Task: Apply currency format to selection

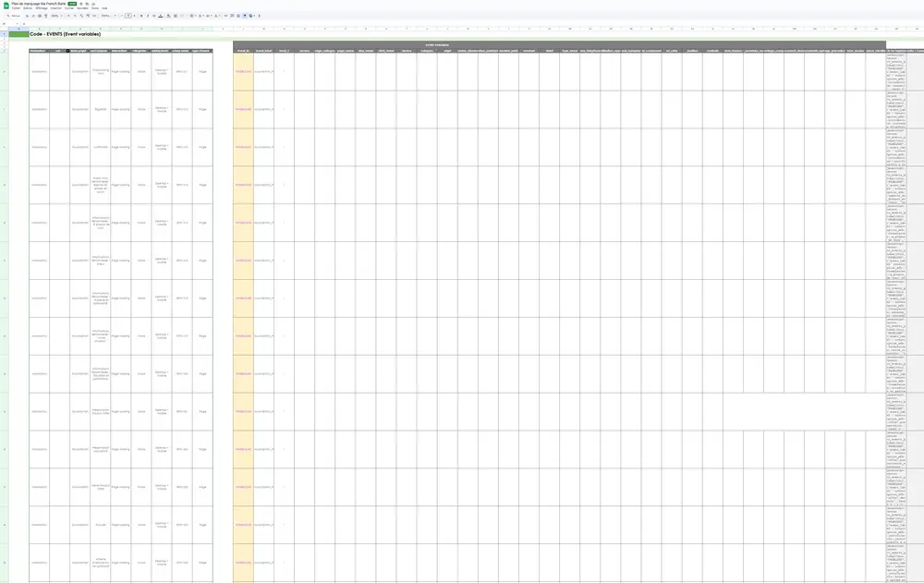Action: tap(68, 16)
